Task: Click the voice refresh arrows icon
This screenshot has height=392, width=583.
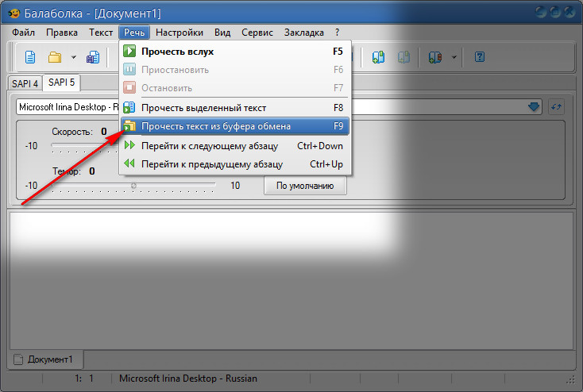Action: (x=556, y=107)
